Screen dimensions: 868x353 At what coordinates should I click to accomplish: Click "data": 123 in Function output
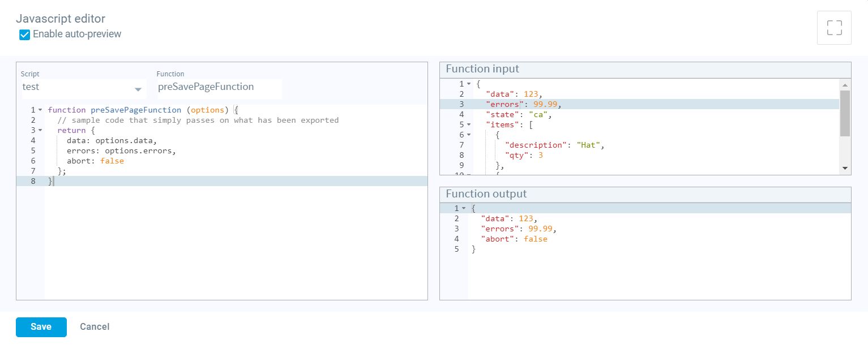[x=509, y=219]
